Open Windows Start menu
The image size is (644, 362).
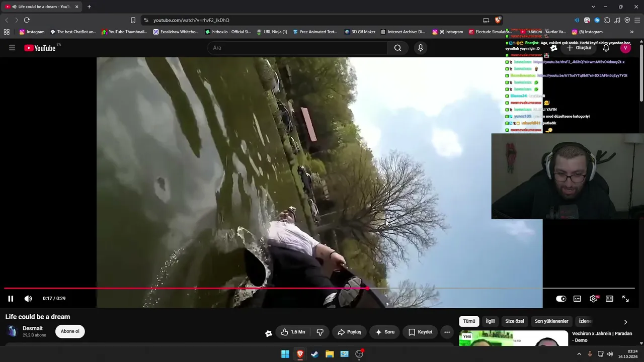pos(285,354)
